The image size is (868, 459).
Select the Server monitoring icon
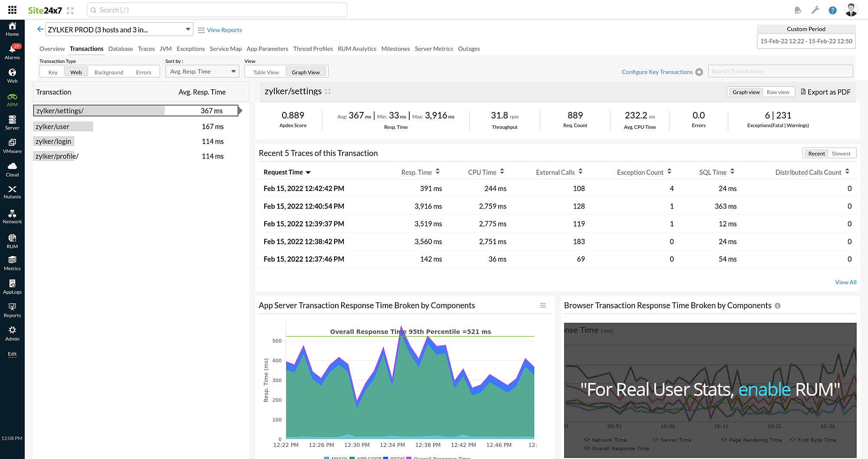click(x=12, y=122)
